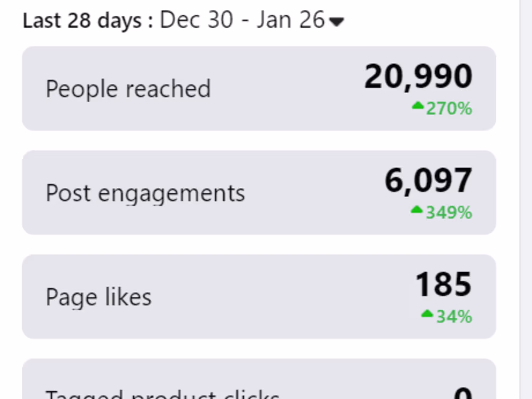Click the vertical scrollbar track on right
The height and width of the screenshot is (399, 532).
point(526,199)
